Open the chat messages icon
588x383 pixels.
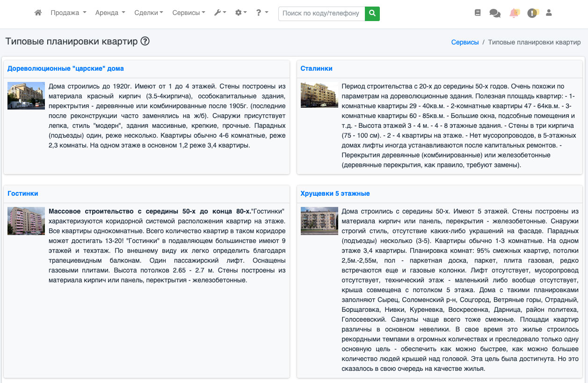click(x=495, y=13)
